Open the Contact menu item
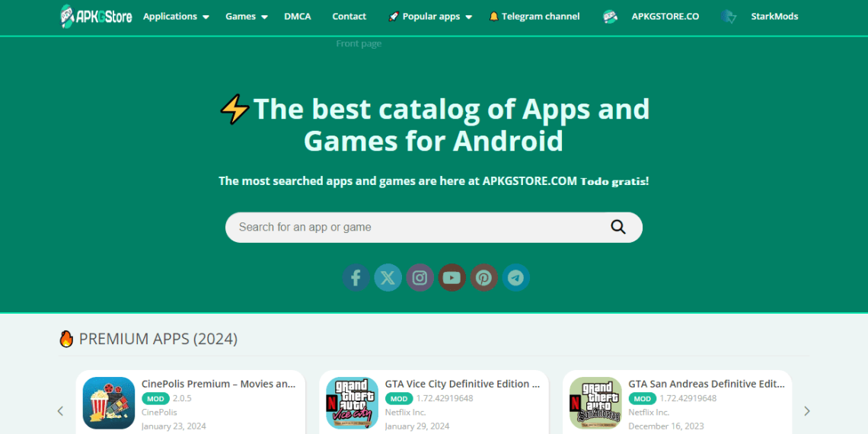This screenshot has height=434, width=868. tap(349, 16)
